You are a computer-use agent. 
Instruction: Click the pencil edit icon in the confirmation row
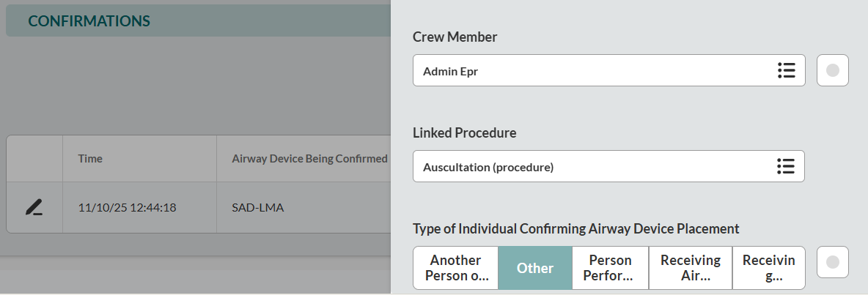[34, 208]
